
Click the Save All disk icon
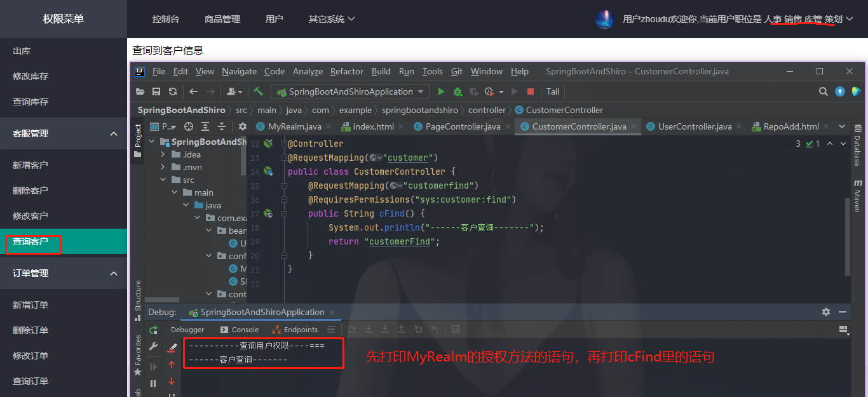pyautogui.click(x=156, y=91)
